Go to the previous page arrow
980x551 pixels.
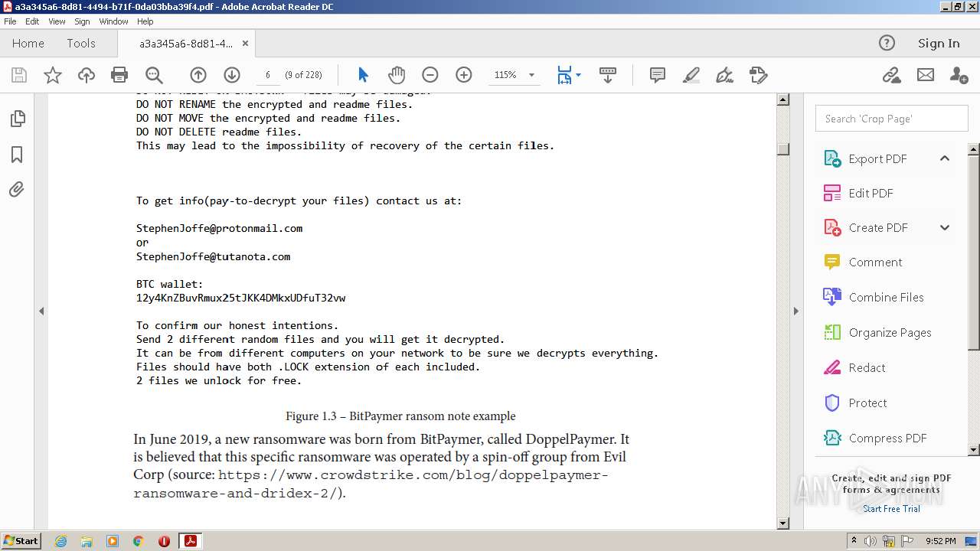(198, 75)
